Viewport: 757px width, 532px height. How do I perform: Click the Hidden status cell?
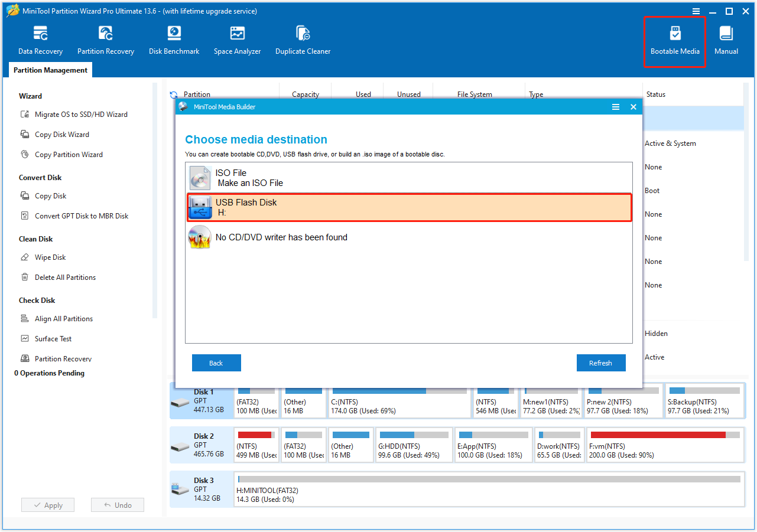[x=656, y=334]
